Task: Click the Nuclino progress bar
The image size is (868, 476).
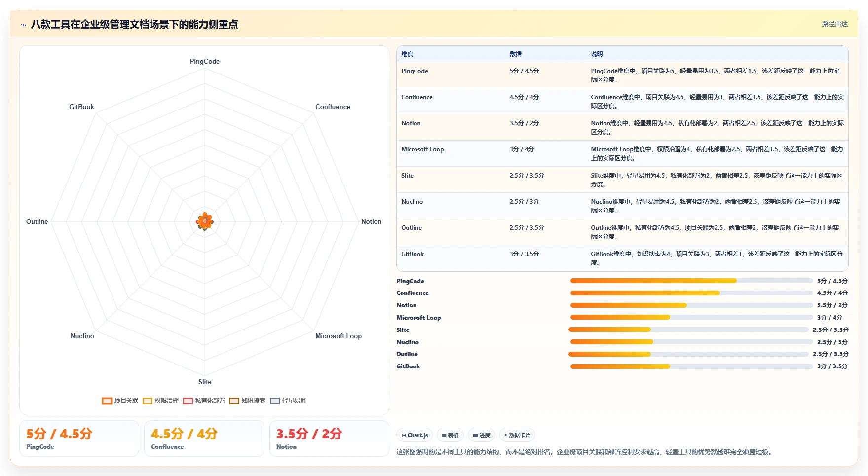Action: pos(691,342)
